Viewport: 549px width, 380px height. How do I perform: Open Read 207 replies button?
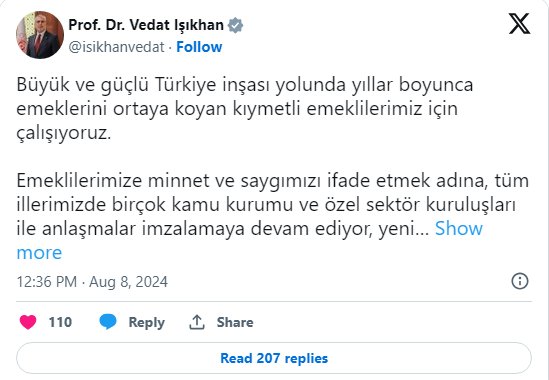[274, 358]
